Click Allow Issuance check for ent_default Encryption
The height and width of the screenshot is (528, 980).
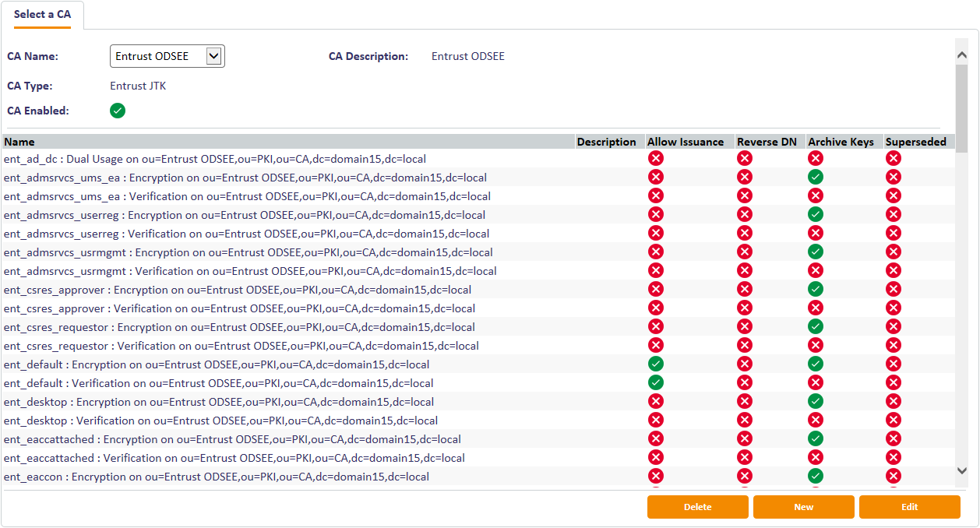[656, 364]
